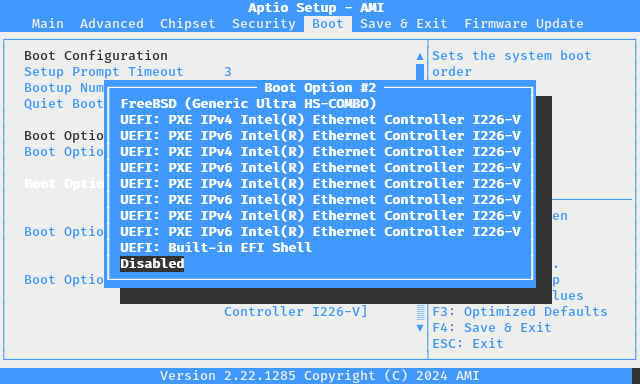This screenshot has height=384, width=640.
Task: Click the Setup Prompt Timeout value 3
Action: (x=228, y=72)
